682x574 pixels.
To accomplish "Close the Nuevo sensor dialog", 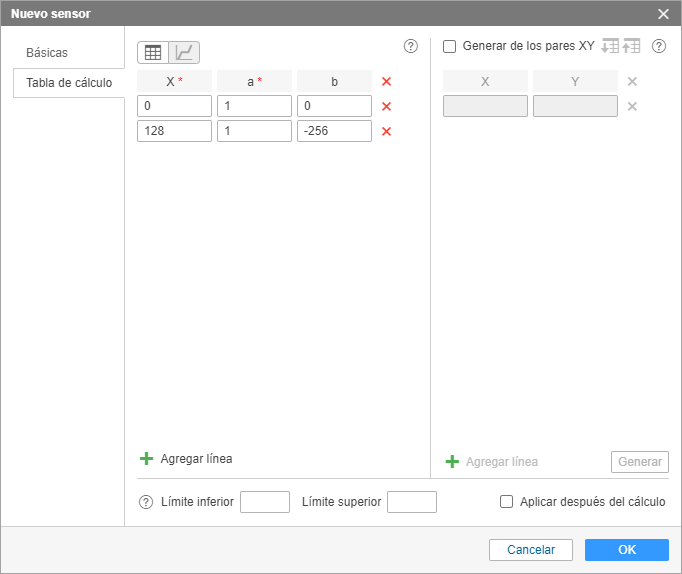I will coord(663,13).
